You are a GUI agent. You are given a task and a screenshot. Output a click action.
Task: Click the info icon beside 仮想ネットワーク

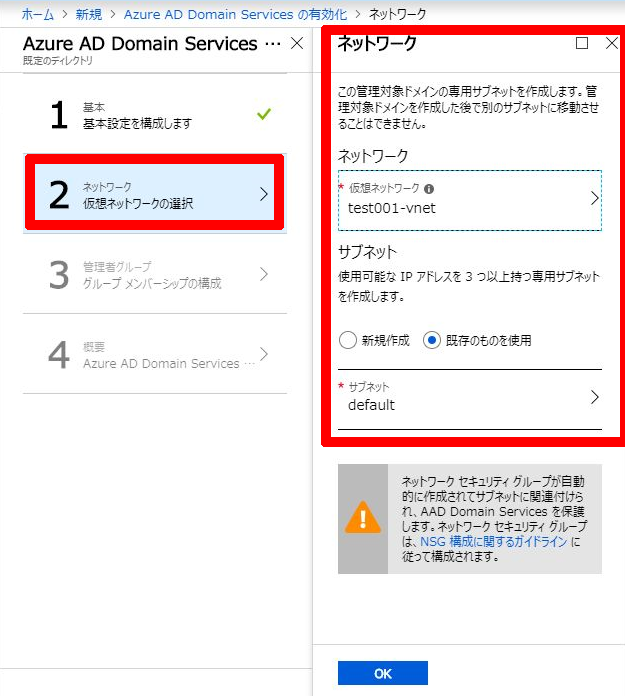pos(429,189)
